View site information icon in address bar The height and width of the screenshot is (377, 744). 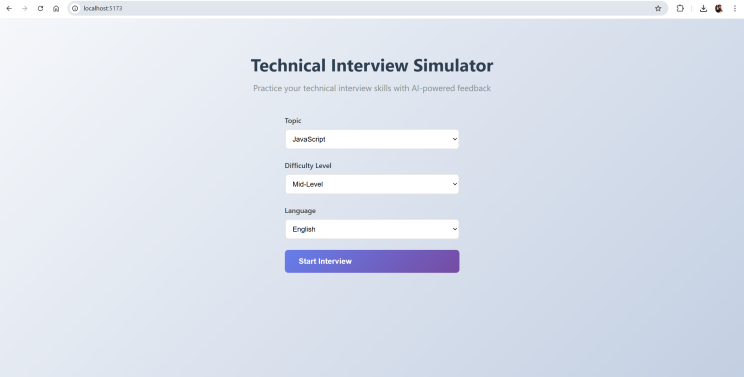pyautogui.click(x=75, y=9)
